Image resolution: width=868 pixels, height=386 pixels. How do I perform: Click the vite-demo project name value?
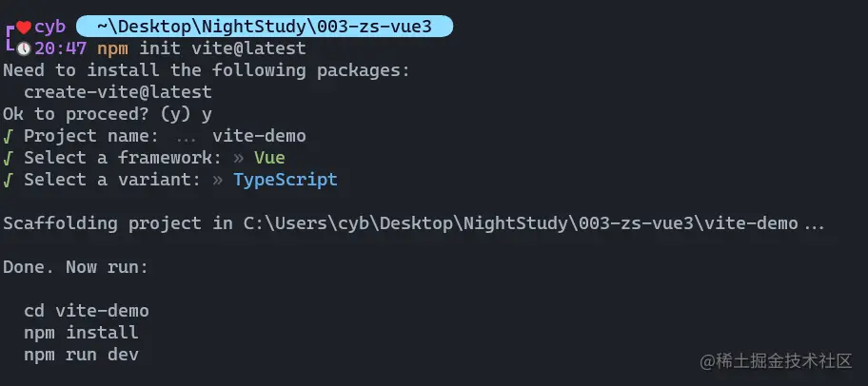(x=259, y=136)
